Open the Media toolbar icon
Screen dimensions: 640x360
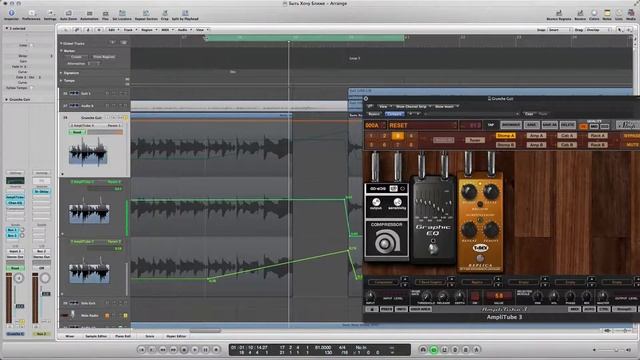click(x=631, y=15)
